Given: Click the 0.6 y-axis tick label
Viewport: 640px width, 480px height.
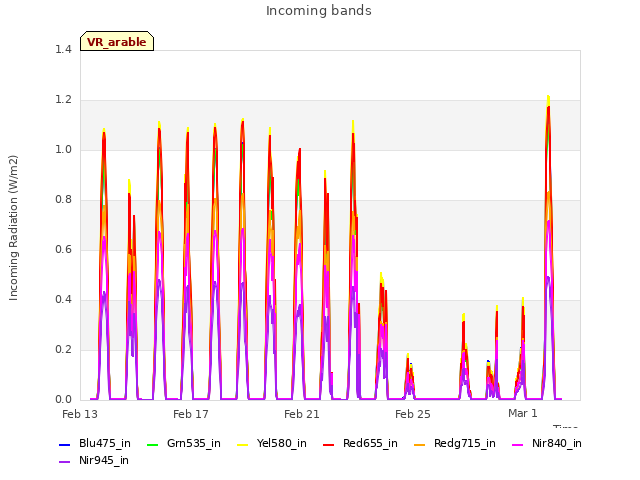Looking at the screenshot, I should point(63,249).
